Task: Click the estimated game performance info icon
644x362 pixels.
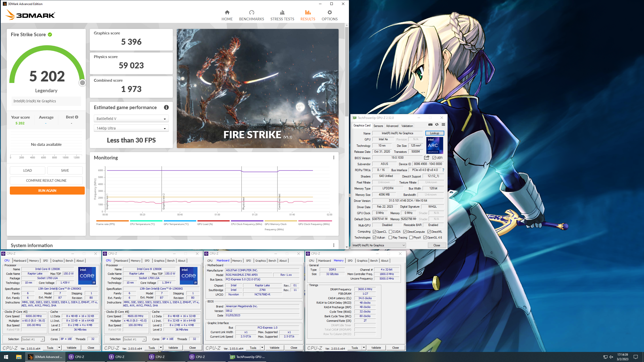Action: coord(166,107)
